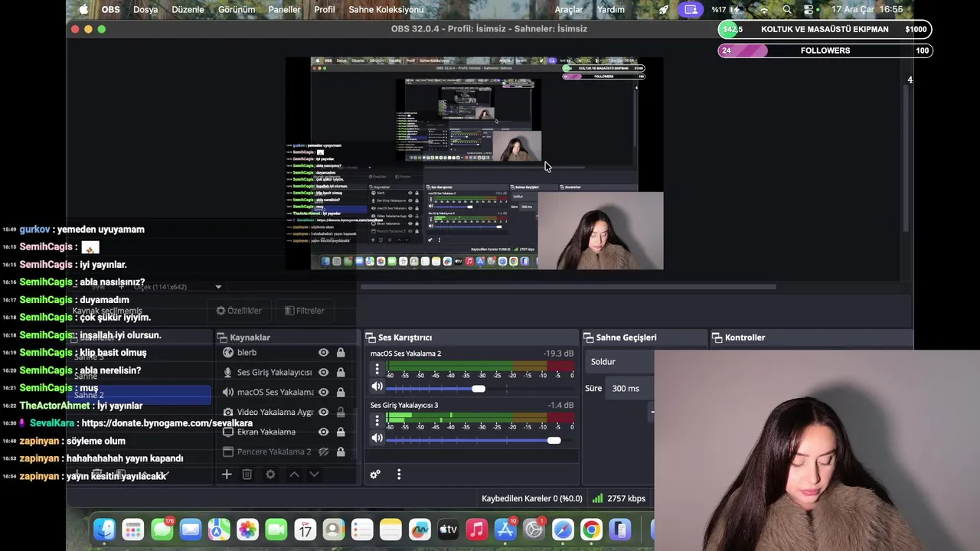Screen dimensions: 980x551
Task: Click the Özellikler button
Action: pos(239,311)
